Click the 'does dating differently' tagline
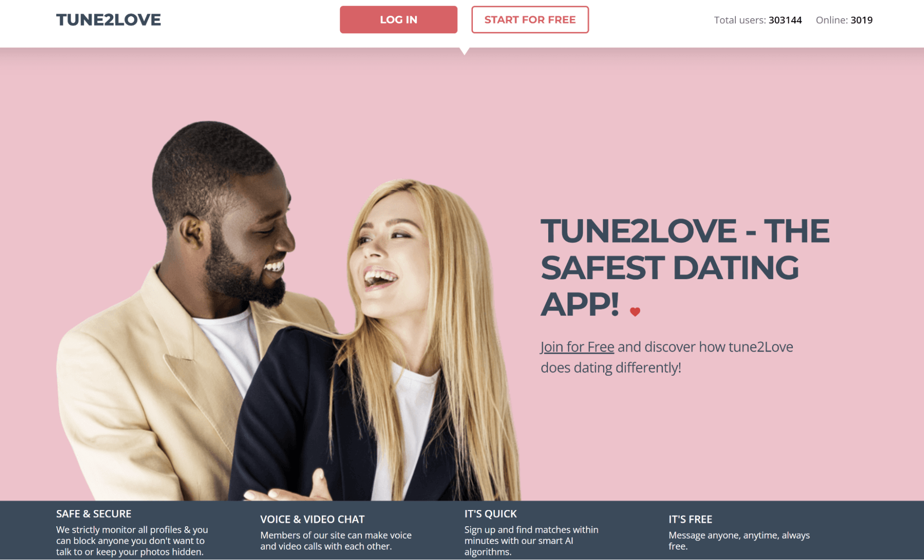Screen dimensions: 924x560 click(x=611, y=368)
